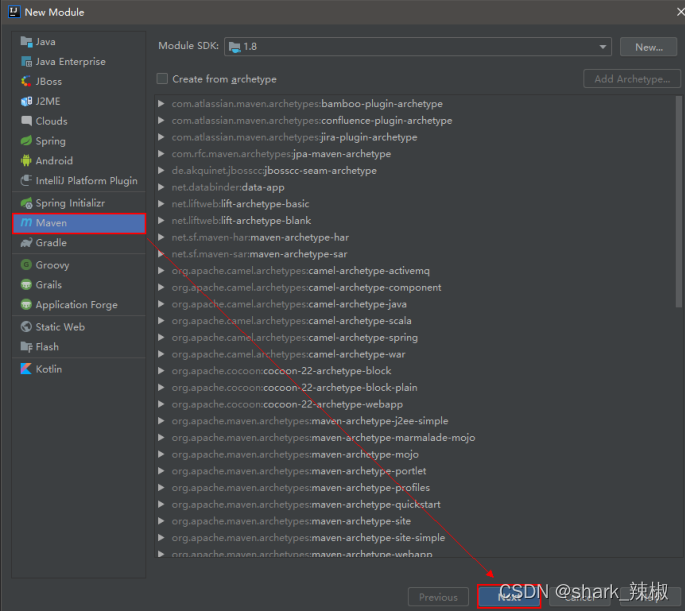Select the Clouds icon in list

pyautogui.click(x=27, y=121)
